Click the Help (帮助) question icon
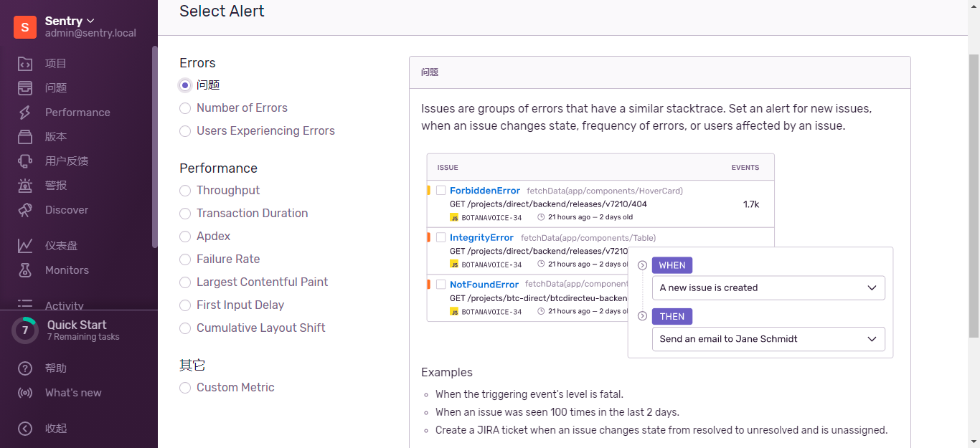The height and width of the screenshot is (448, 980). 25,368
